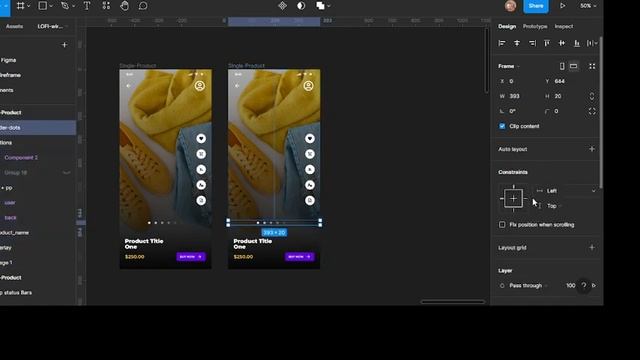Click the rotation field
640x360 pixels.
[519, 111]
